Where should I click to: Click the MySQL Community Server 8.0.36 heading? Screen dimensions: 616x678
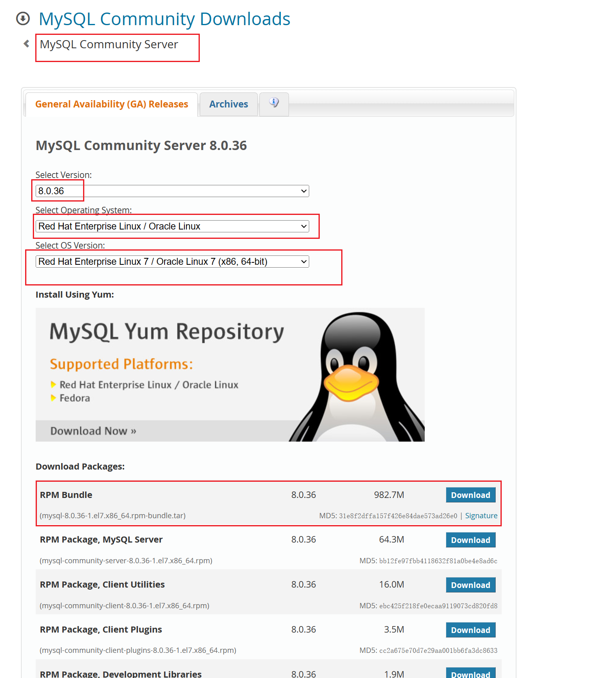tap(141, 146)
